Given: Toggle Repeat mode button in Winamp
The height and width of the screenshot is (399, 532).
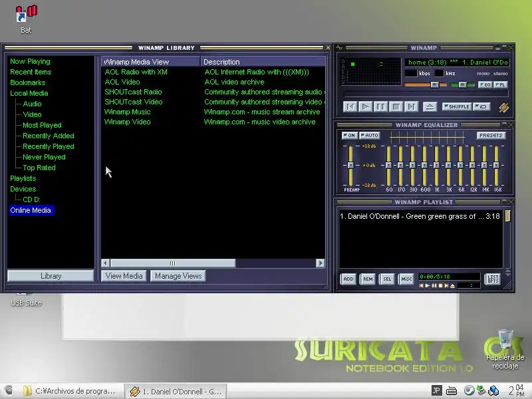Looking at the screenshot, I should 481,107.
